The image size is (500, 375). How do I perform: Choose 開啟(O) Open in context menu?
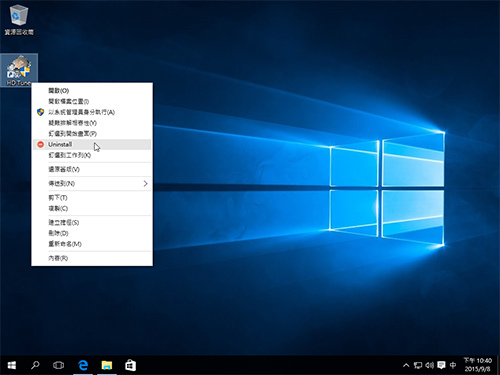click(92, 90)
